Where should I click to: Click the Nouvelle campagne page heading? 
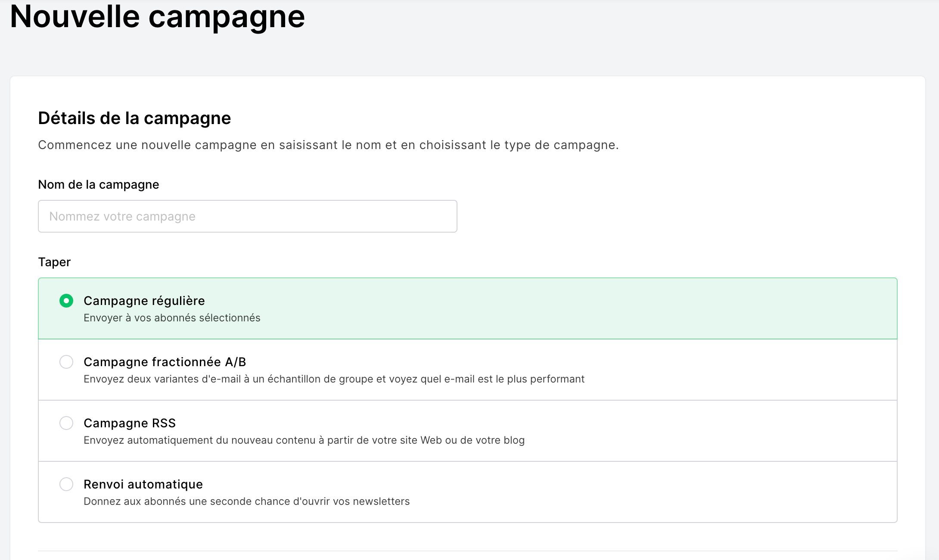(x=158, y=17)
